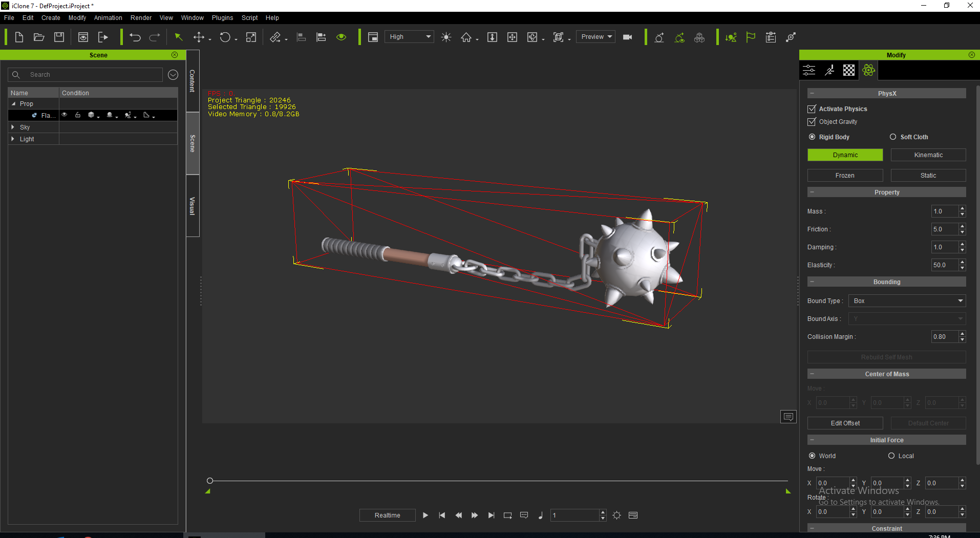This screenshot has height=538, width=980.
Task: Select the Local radio button
Action: pyautogui.click(x=891, y=456)
